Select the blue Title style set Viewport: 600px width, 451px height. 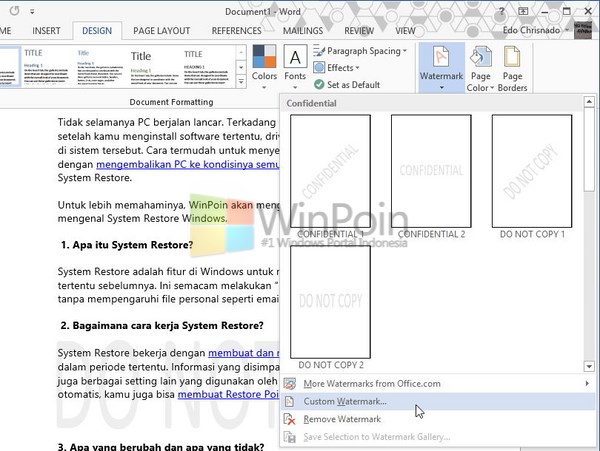[x=99, y=67]
